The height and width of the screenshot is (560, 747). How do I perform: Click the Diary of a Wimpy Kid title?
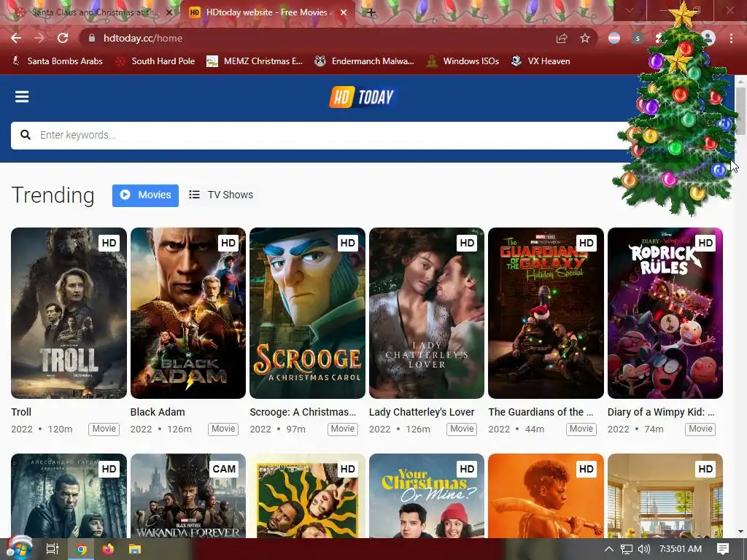(661, 412)
